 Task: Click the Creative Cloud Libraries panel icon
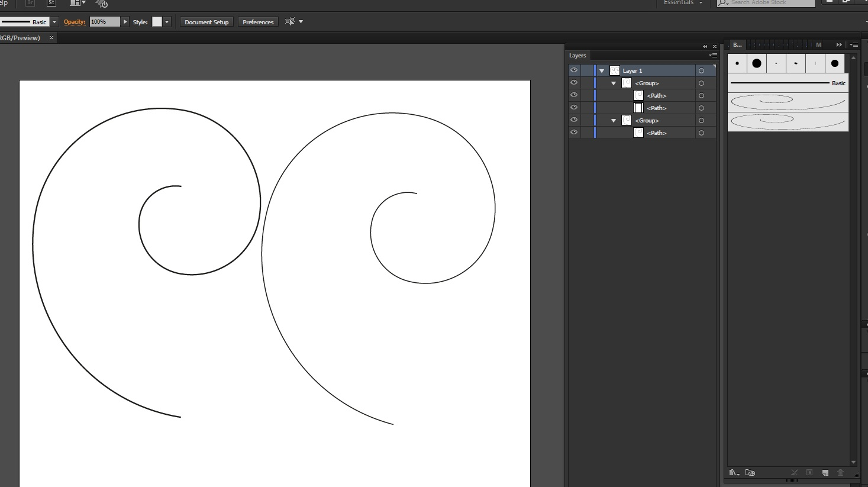(750, 473)
